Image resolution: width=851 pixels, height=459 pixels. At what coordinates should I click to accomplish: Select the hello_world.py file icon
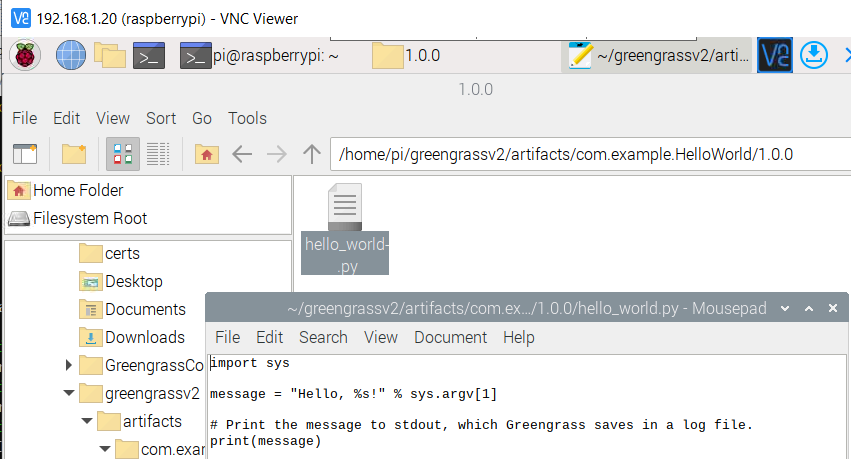click(345, 229)
